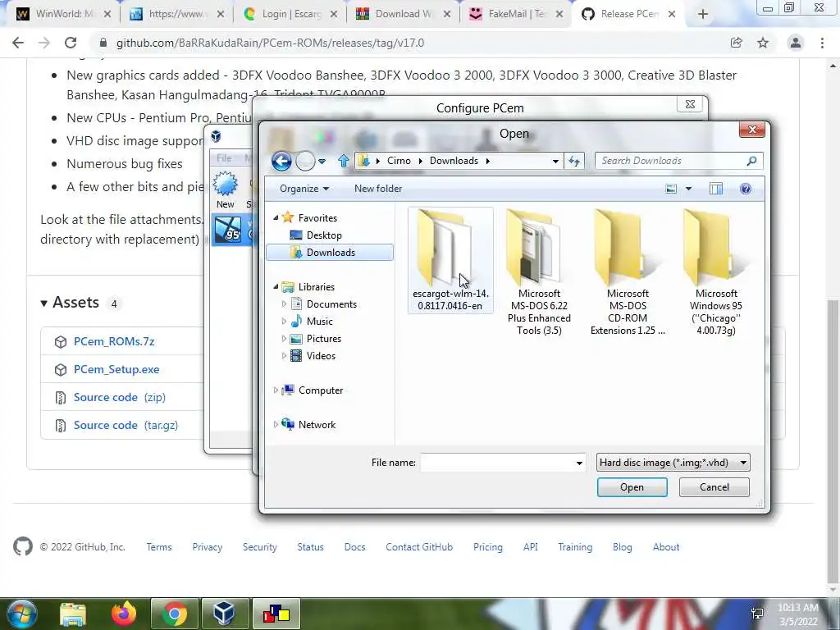Select MS-DOS CD-ROM Extensions folder

coord(628,272)
